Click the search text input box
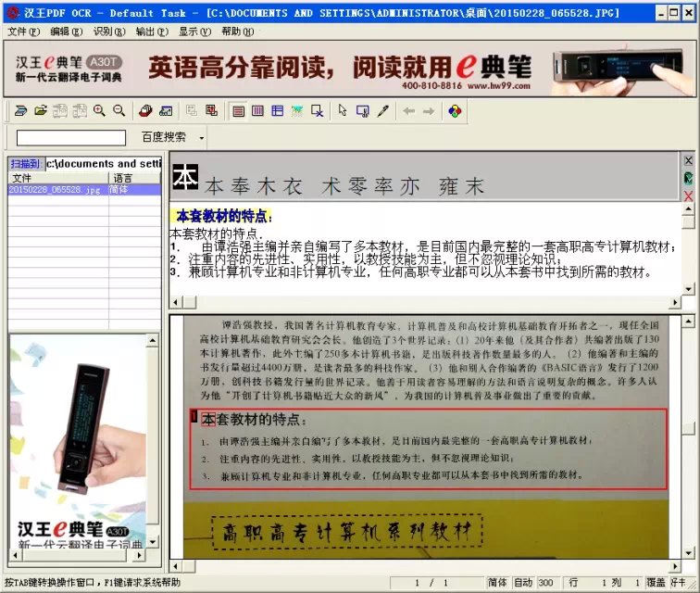The width and height of the screenshot is (700, 593). (70, 137)
